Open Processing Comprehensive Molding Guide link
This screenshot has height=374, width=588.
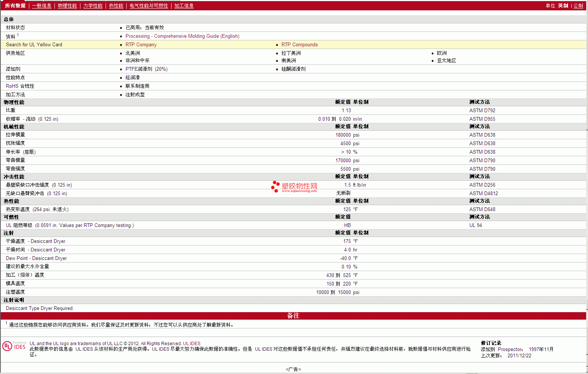pyautogui.click(x=182, y=36)
